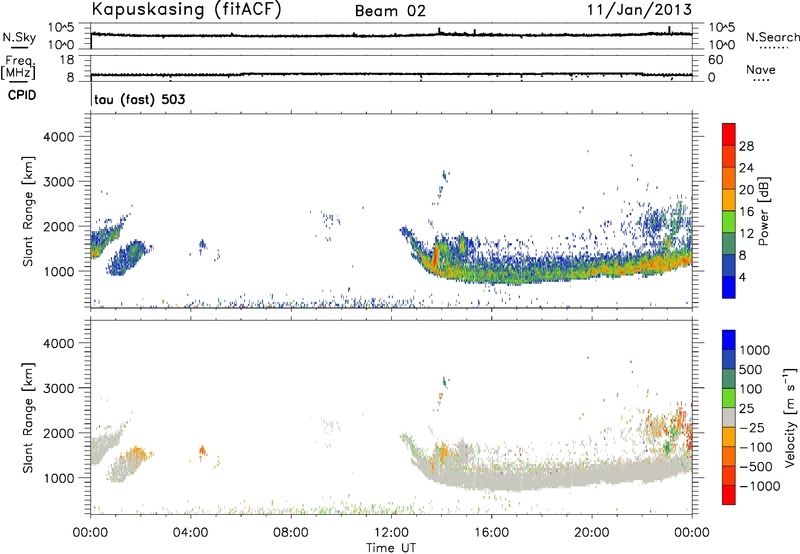The height and width of the screenshot is (554, 800).
Task: Click the gray -25 to 25 segment of Velocity bar
Action: tap(729, 417)
